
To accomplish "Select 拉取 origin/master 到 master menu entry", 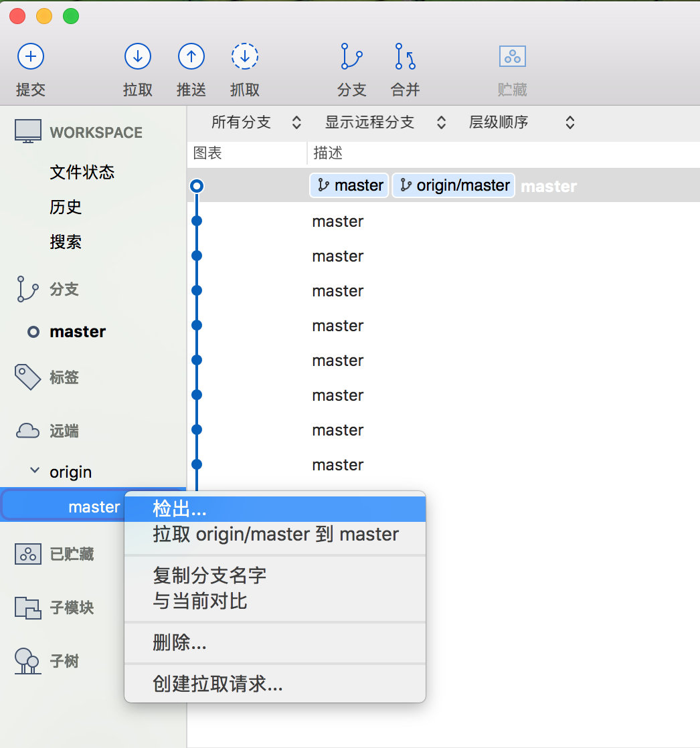I will point(276,534).
